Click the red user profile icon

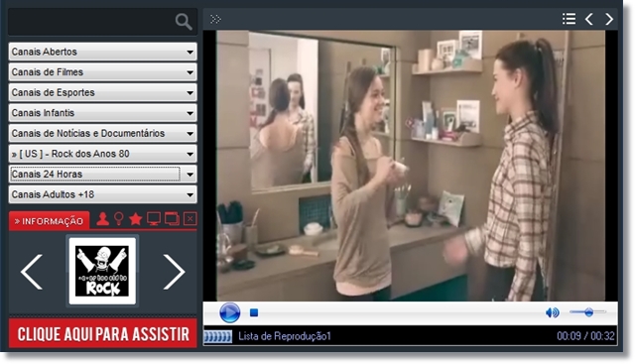(102, 219)
